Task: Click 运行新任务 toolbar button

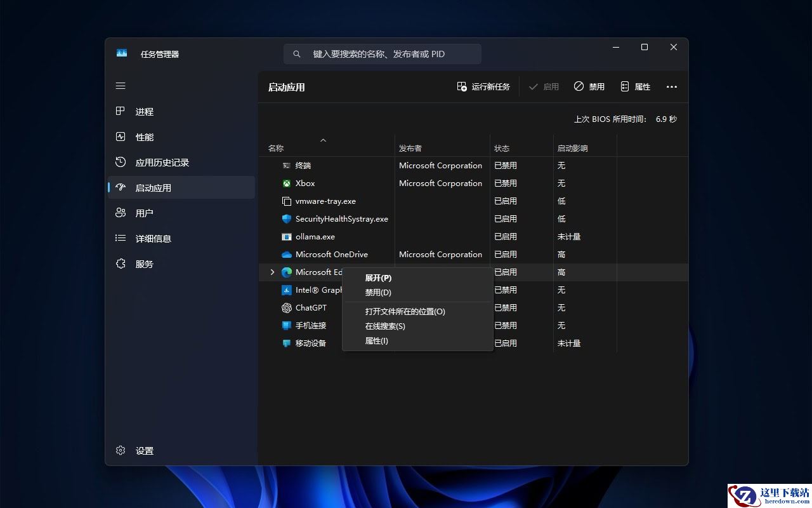Action: [483, 87]
